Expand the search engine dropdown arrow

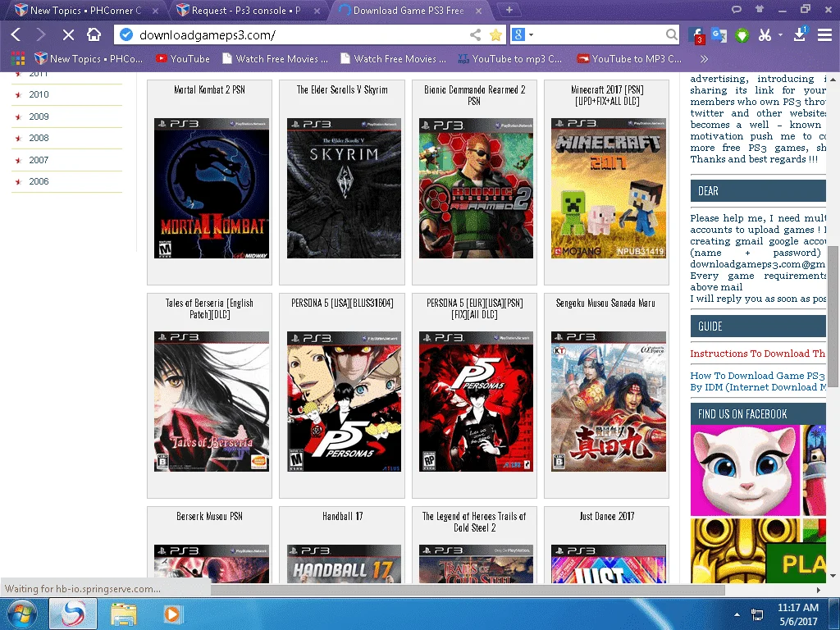[531, 34]
